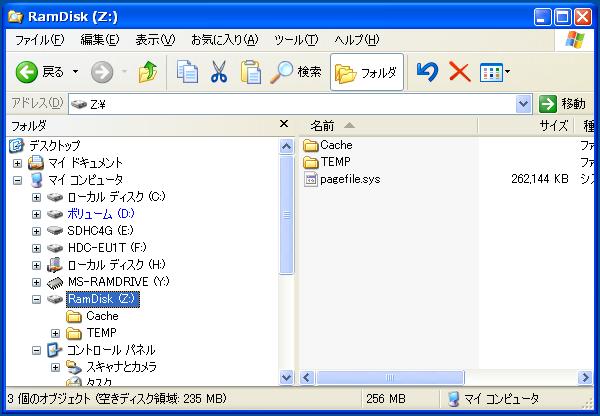Select TEMP folder in file list
The width and height of the screenshot is (600, 416).
(335, 162)
